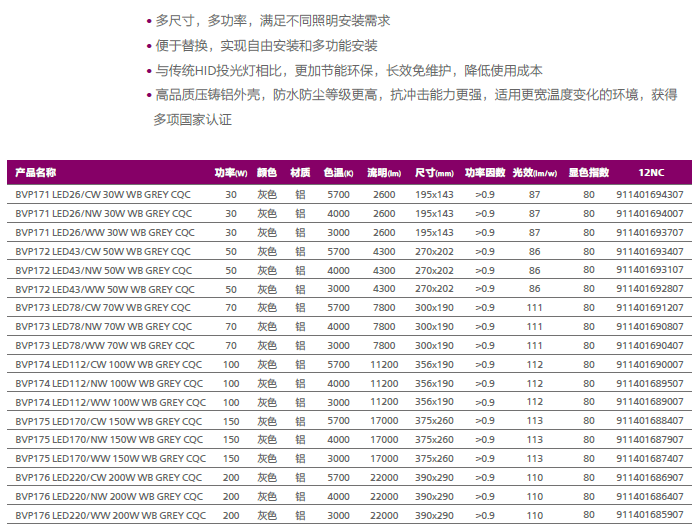Click the 光效(lm/w) column header
Image resolution: width=700 pixels, height=531 pixels.
pyautogui.click(x=534, y=173)
